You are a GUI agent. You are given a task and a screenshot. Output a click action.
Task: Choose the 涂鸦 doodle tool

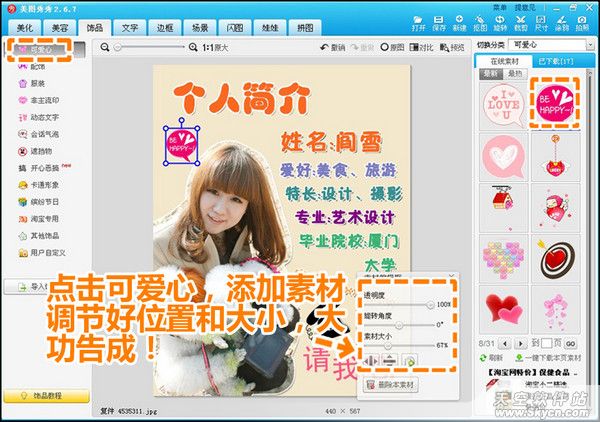562,23
